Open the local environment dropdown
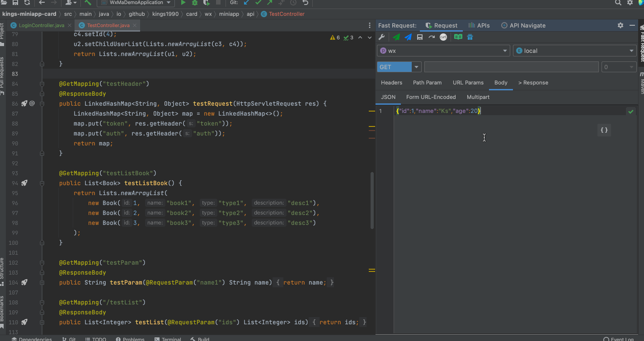644x341 pixels. pos(574,51)
